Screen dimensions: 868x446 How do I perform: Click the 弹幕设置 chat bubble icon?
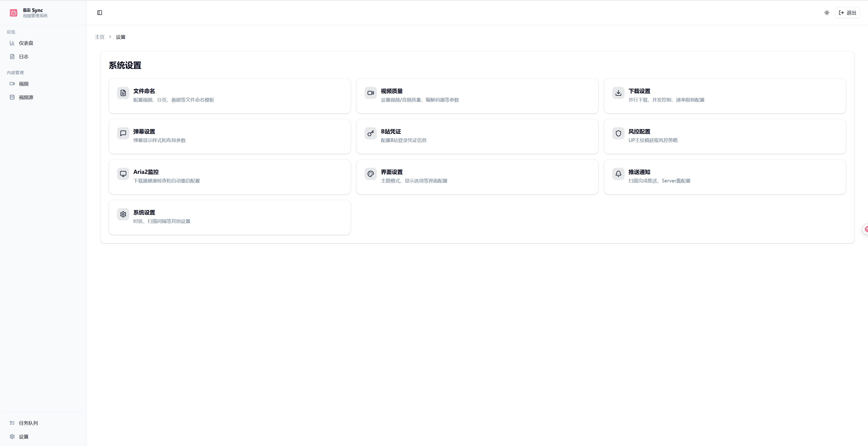(x=123, y=133)
